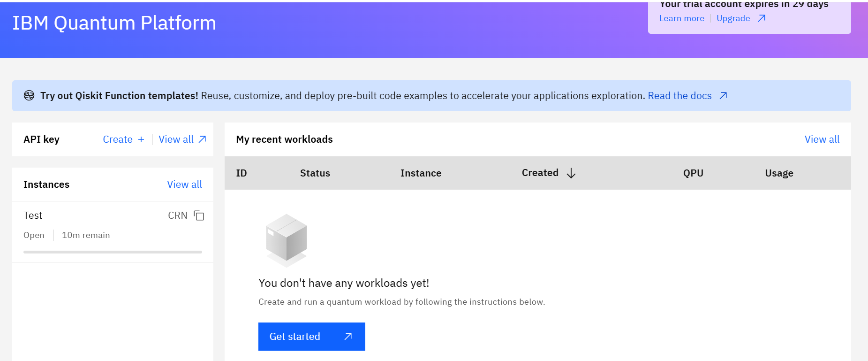Click the Instance column header
868x361 pixels.
point(421,173)
